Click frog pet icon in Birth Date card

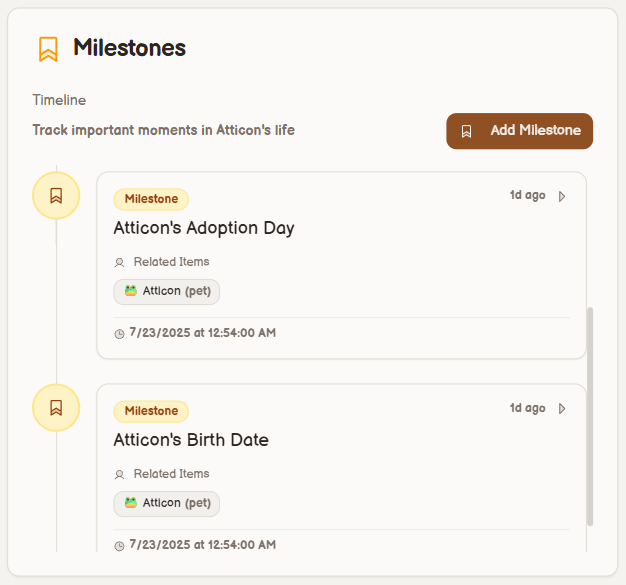click(130, 503)
